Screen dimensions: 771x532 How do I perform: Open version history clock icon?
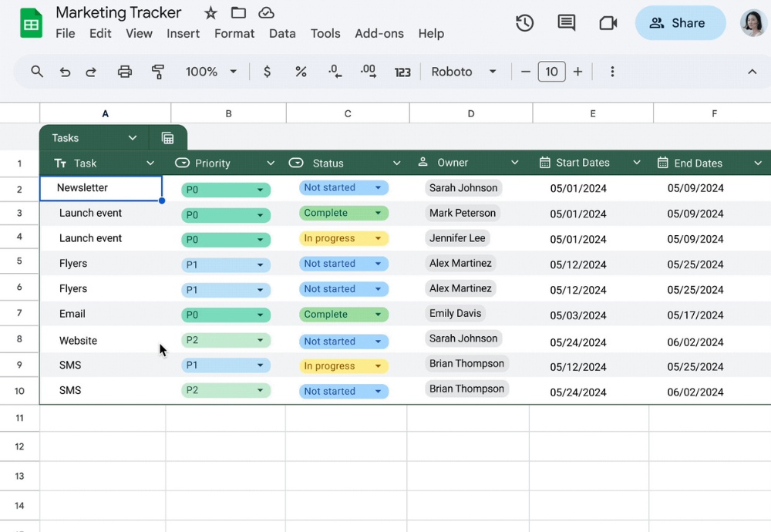(524, 23)
